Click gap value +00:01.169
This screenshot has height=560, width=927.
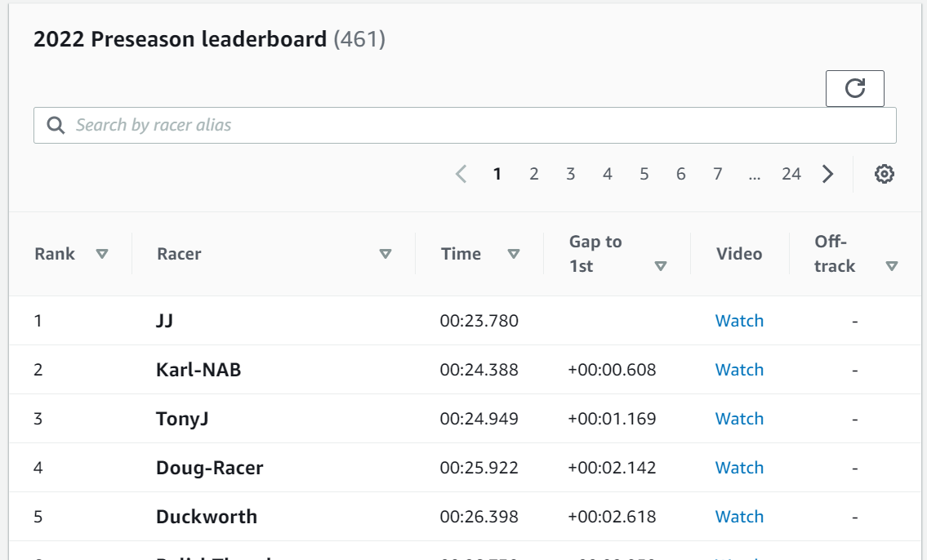(x=612, y=419)
